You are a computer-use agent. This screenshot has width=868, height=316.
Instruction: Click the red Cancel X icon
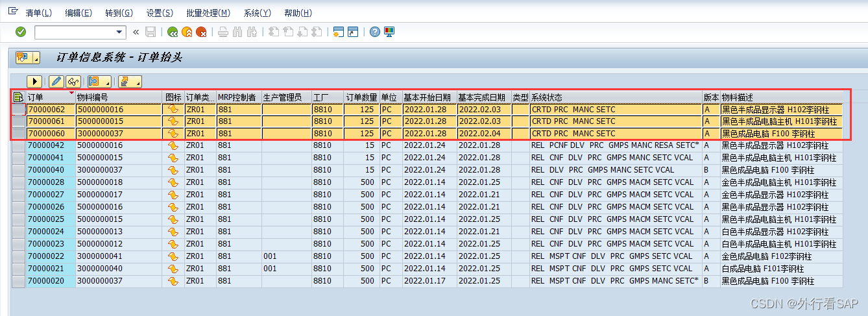[x=202, y=32]
